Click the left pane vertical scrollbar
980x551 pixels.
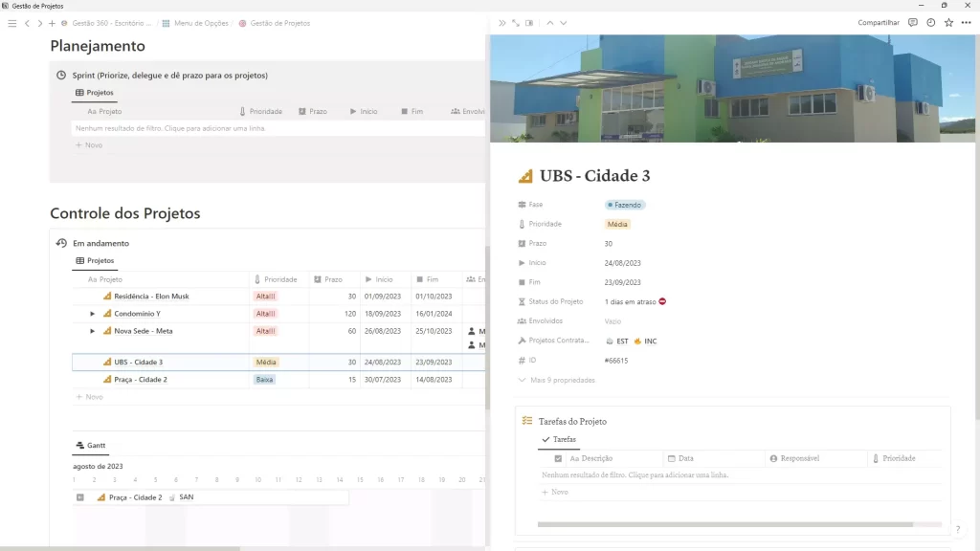(487, 327)
